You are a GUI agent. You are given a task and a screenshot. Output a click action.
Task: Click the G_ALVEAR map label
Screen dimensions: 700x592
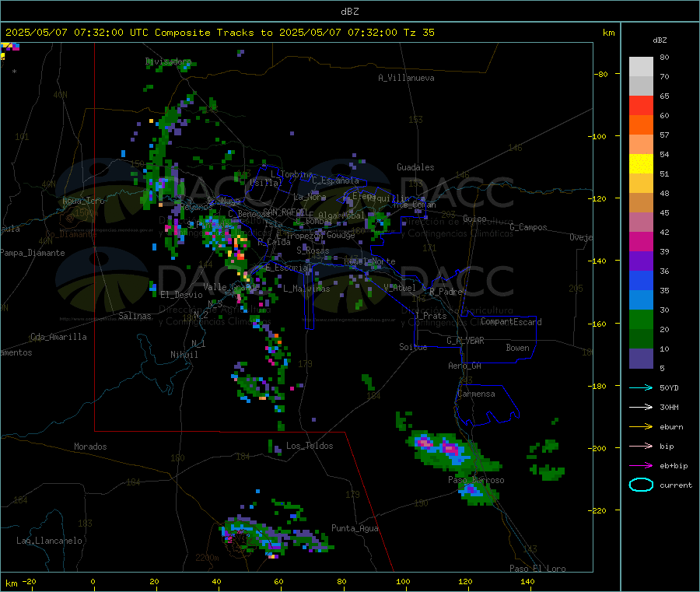click(465, 341)
